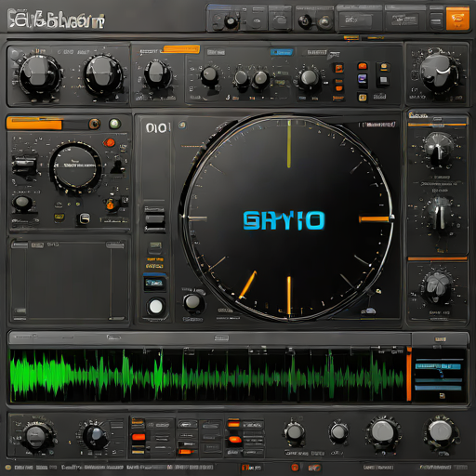Click the second large knob in the top-left panel
Screen dimensions: 476x476
pos(103,75)
